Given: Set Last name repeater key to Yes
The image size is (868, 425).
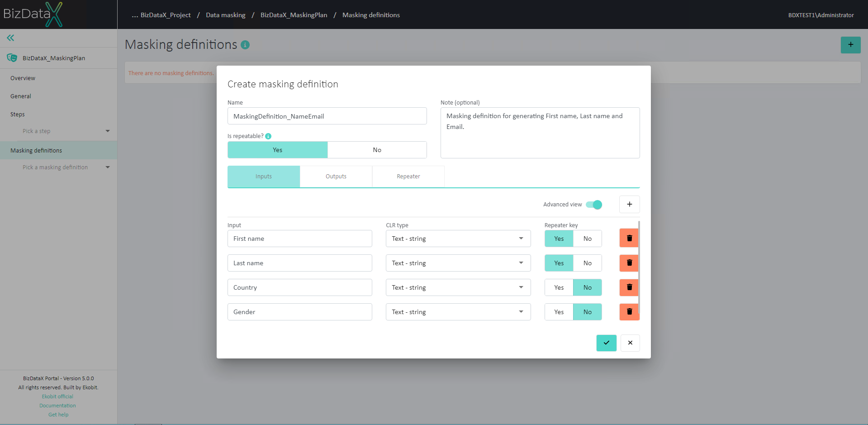Looking at the screenshot, I should click(559, 263).
